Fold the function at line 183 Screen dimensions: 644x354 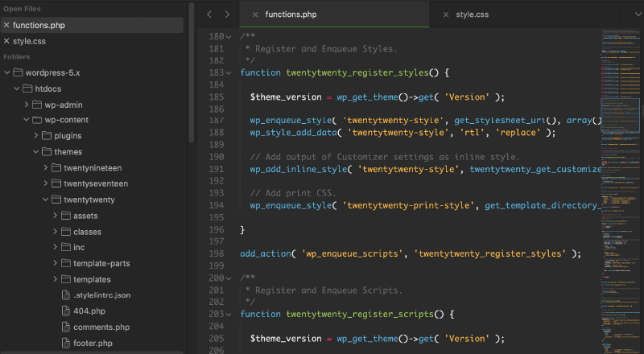point(229,73)
